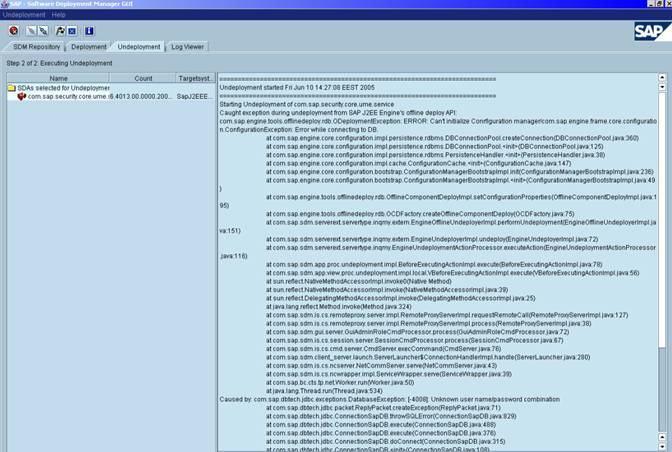Click the log pane scroll up arrow
This screenshot has width=672, height=452.
[x=664, y=79]
